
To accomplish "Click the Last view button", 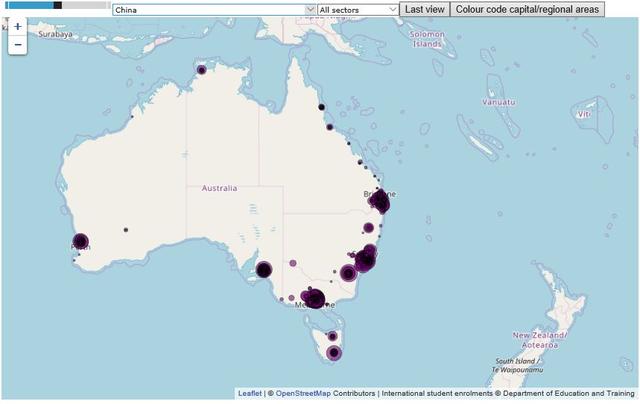I will pyautogui.click(x=424, y=9).
